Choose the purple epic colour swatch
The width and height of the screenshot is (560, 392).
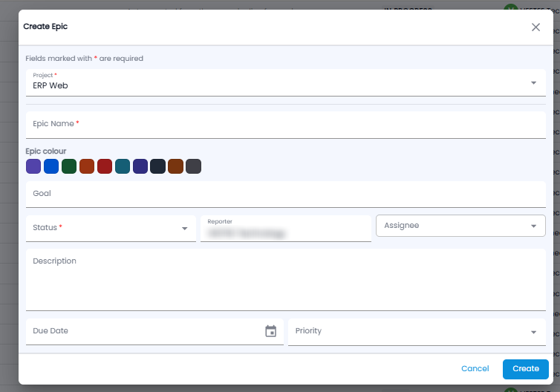(x=33, y=166)
